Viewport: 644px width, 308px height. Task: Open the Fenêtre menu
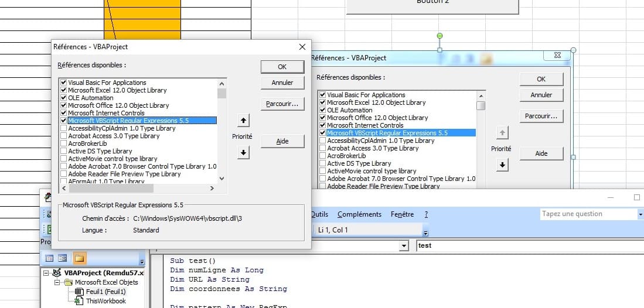pyautogui.click(x=402, y=214)
